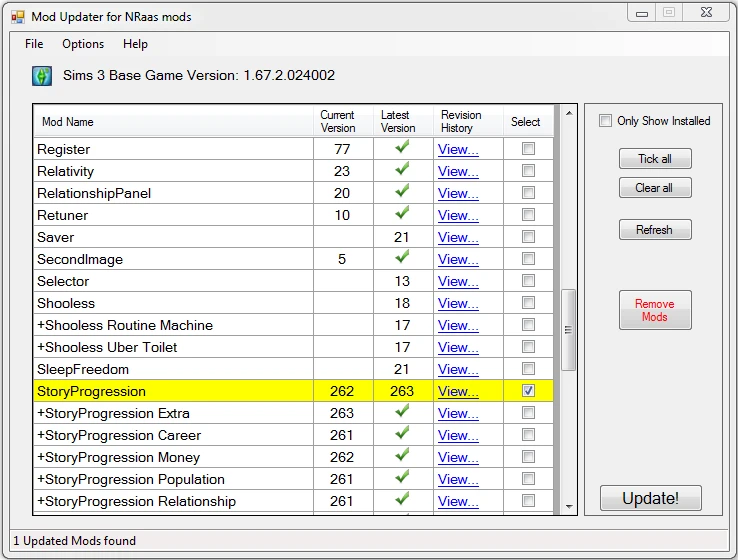Click the Latest Version column header
This screenshot has width=738, height=560.
[x=403, y=122]
